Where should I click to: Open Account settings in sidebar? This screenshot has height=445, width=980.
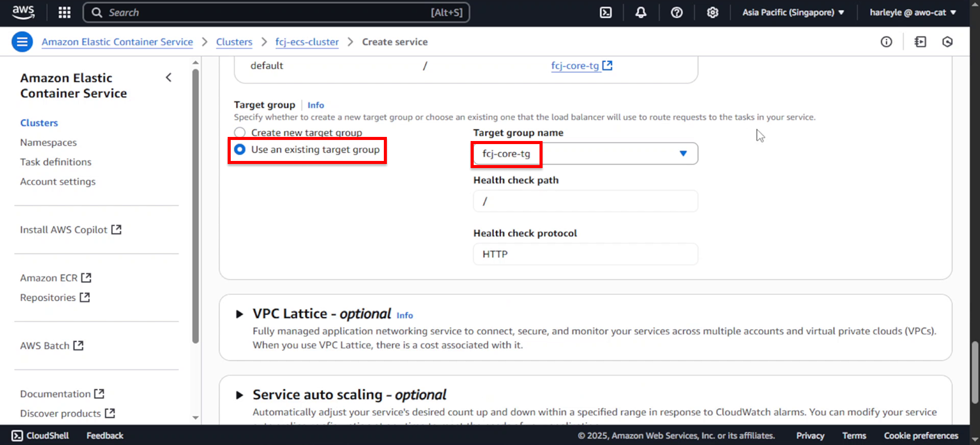click(x=58, y=181)
